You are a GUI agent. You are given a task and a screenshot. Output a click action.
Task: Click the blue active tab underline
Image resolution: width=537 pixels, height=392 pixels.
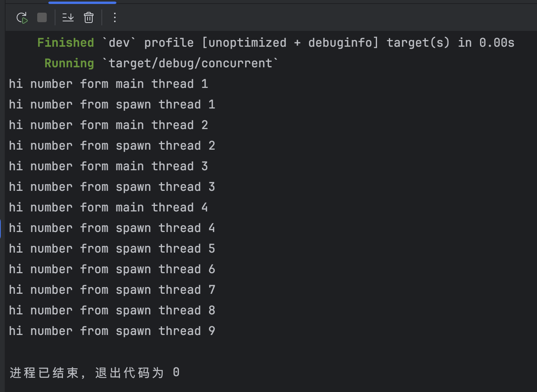(x=82, y=2)
